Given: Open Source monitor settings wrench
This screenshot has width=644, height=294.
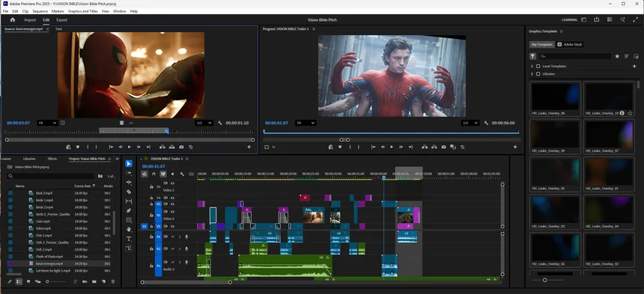Looking at the screenshot, I should click(219, 123).
